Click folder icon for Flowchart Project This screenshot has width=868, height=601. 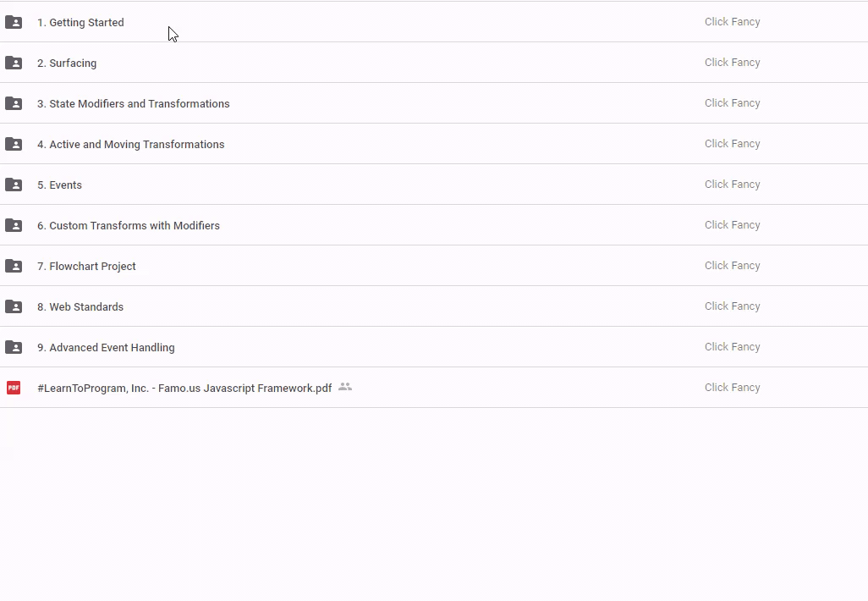pos(14,266)
